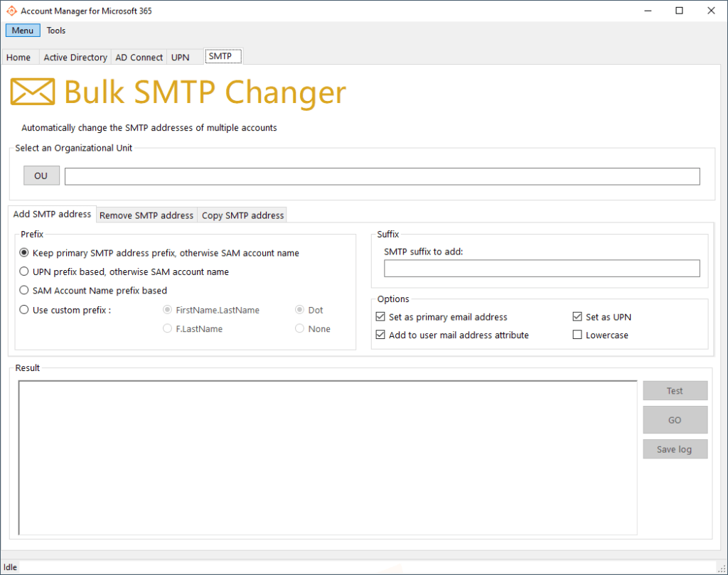Open the Menu menu

coord(23,31)
